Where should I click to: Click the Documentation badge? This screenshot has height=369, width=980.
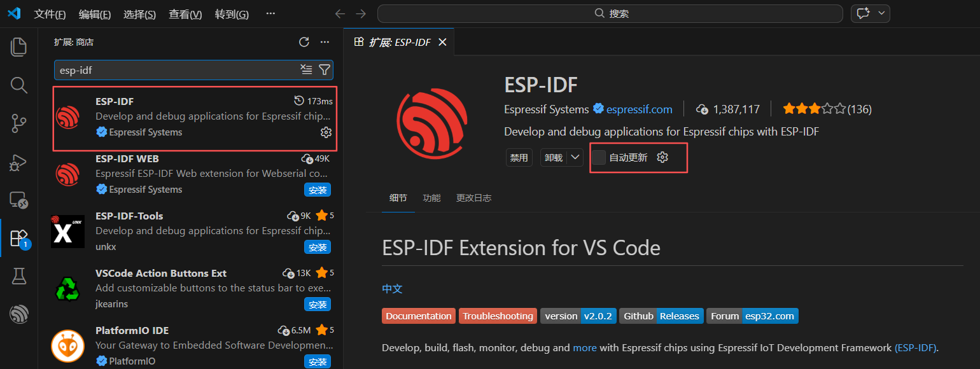point(419,316)
